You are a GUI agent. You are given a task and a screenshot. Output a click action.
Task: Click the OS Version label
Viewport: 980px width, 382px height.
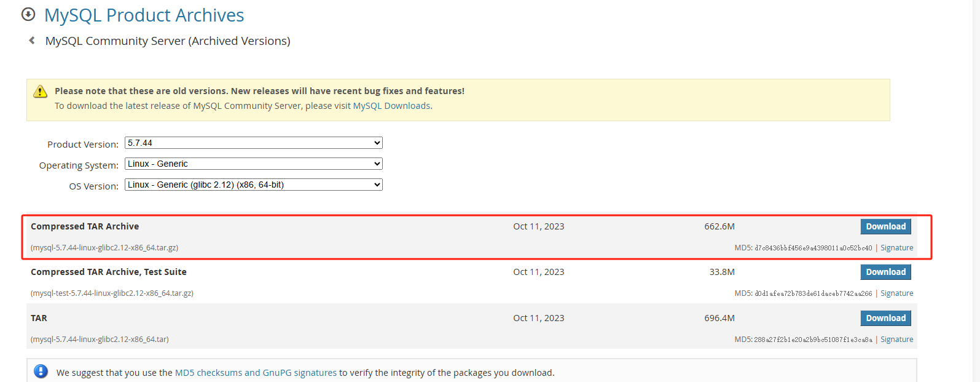click(94, 186)
